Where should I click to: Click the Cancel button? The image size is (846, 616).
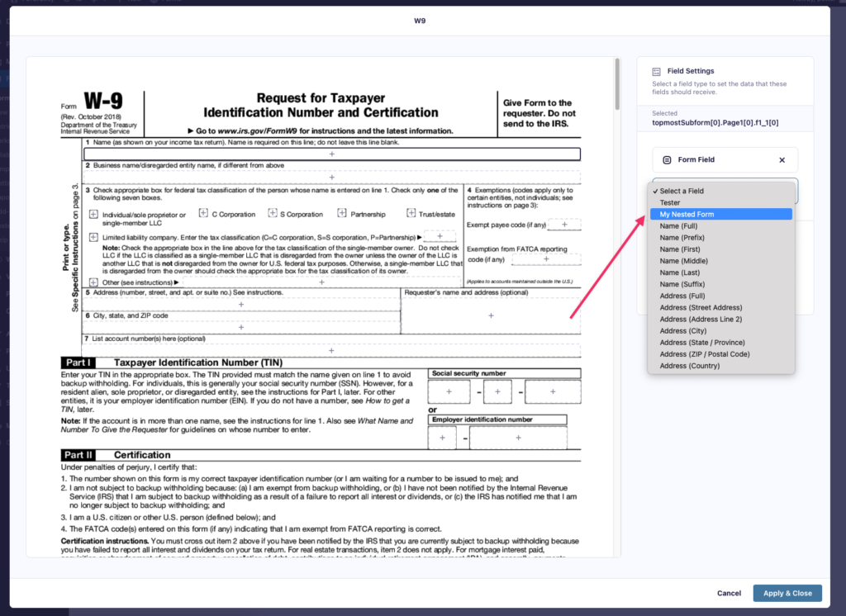(729, 593)
